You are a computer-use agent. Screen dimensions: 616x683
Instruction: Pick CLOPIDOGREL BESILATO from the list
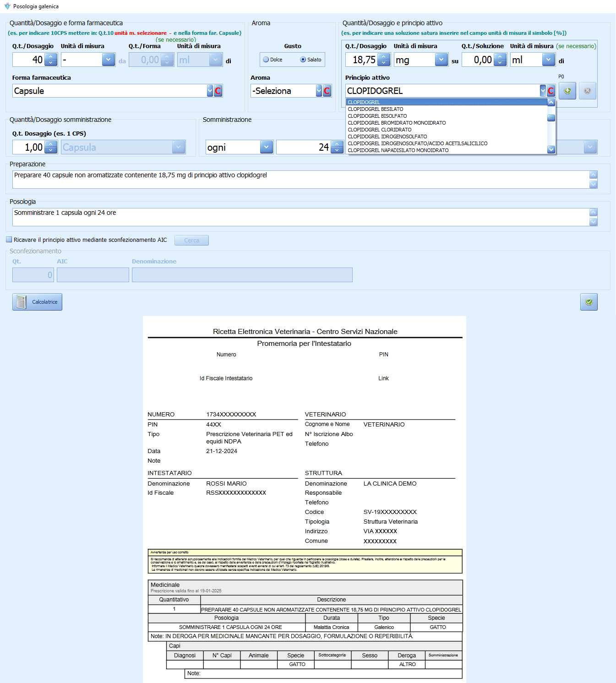[x=375, y=109]
